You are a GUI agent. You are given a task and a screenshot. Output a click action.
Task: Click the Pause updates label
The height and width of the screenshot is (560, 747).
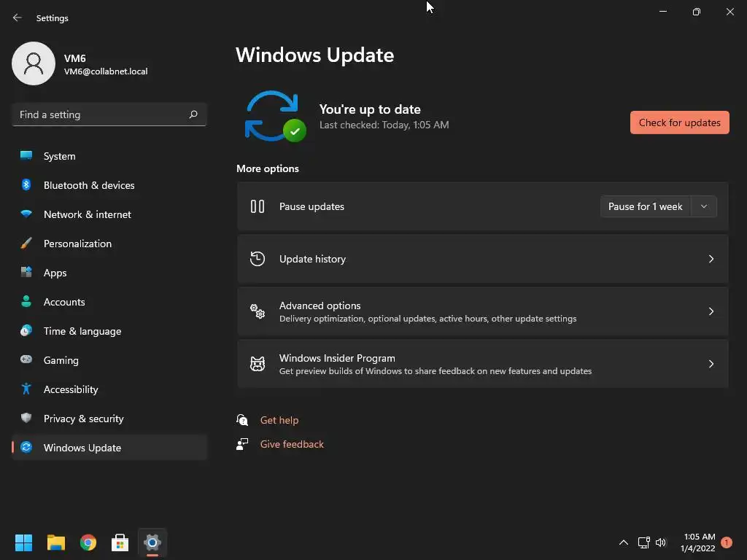(x=311, y=206)
